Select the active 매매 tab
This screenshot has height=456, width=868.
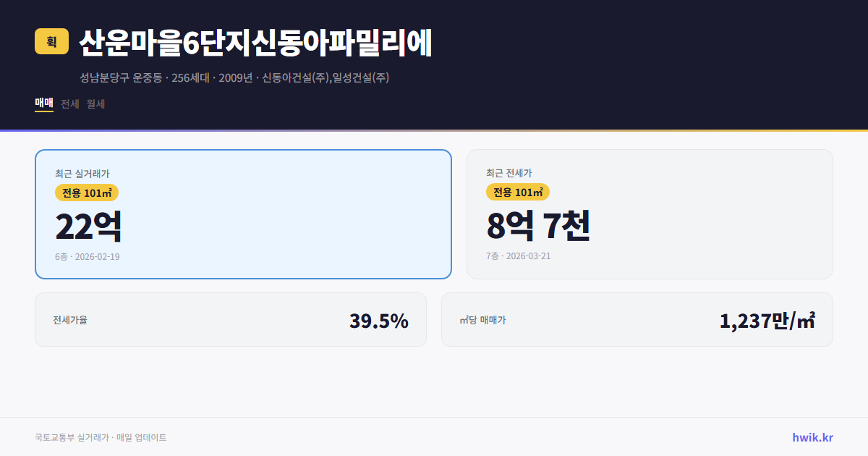click(43, 104)
